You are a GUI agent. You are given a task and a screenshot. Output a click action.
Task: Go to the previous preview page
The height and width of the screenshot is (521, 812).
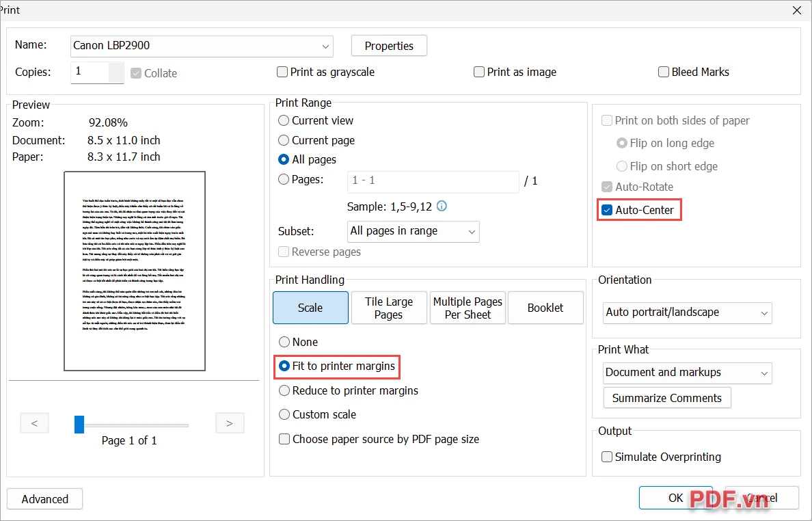coord(35,423)
